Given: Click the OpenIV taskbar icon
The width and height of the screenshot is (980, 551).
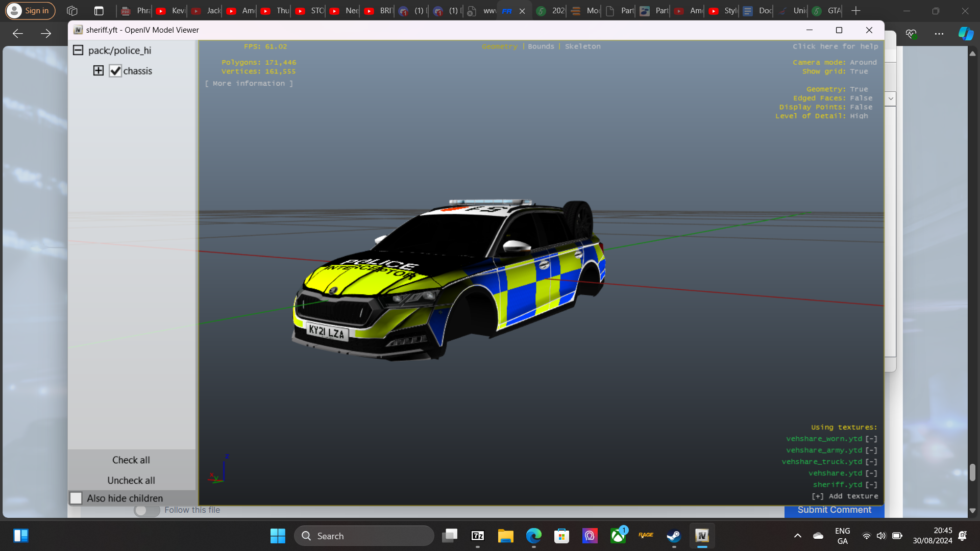Looking at the screenshot, I should tap(702, 536).
